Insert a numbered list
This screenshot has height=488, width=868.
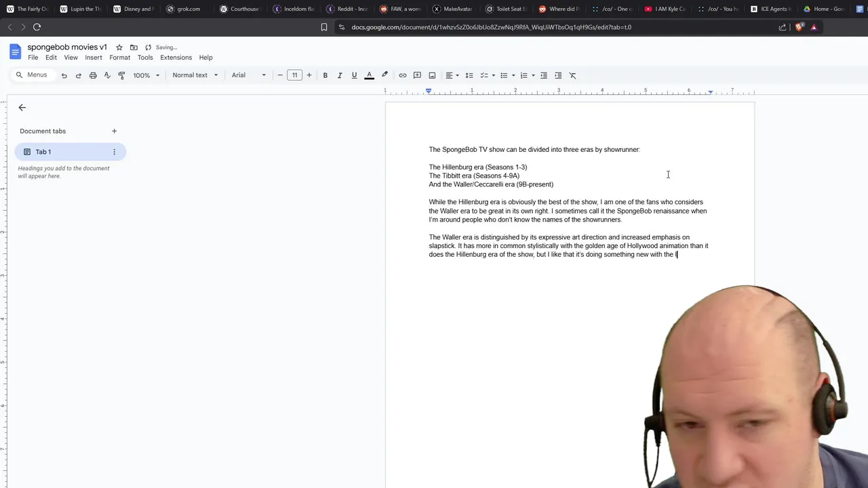(524, 75)
